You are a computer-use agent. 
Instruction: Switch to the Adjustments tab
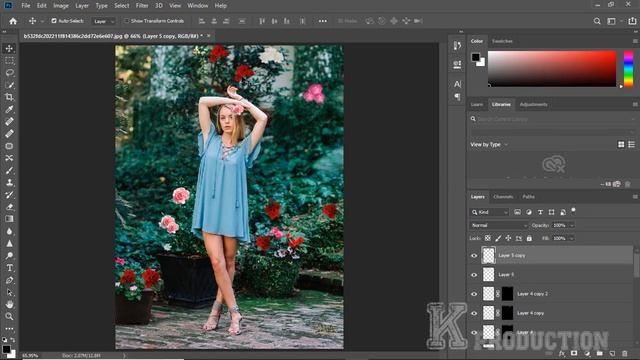533,104
